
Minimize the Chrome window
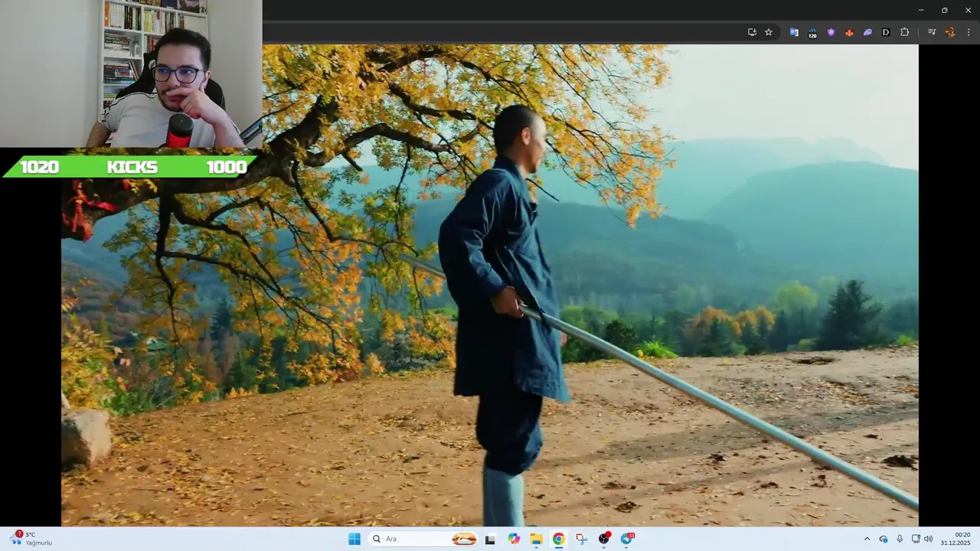921,10
